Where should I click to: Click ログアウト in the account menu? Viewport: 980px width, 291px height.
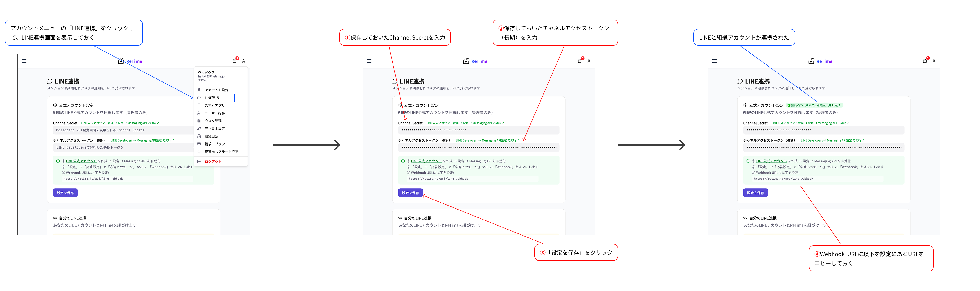click(x=221, y=162)
